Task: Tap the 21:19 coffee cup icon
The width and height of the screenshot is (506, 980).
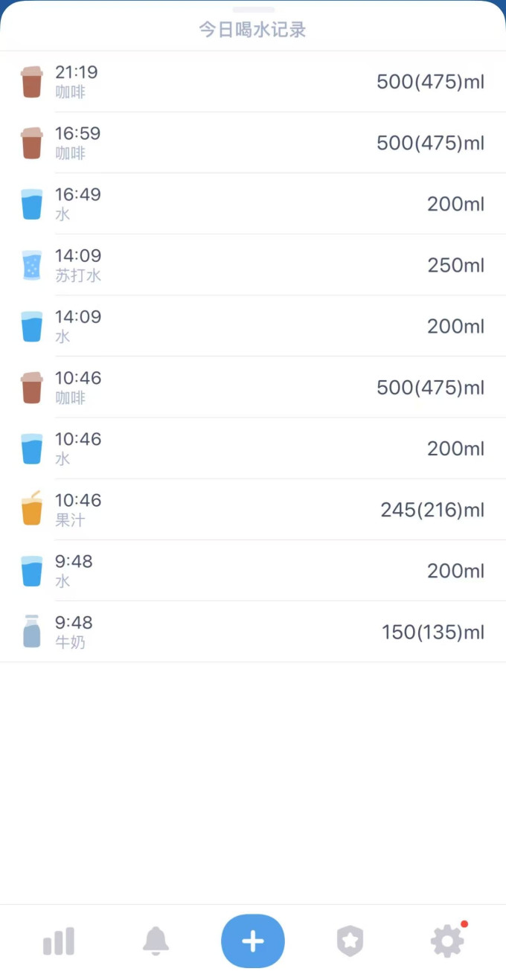Action: coord(31,82)
